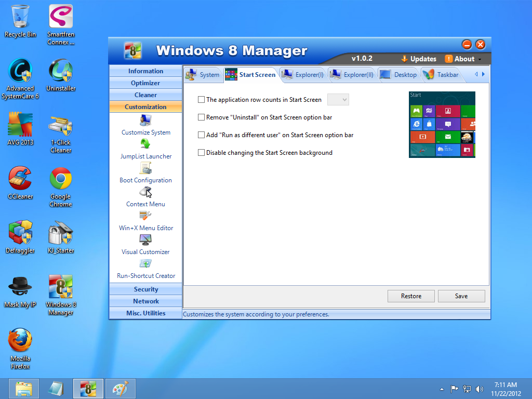This screenshot has width=532, height=399.
Task: Open Visual Customizer monitor icon
Action: [x=145, y=240]
